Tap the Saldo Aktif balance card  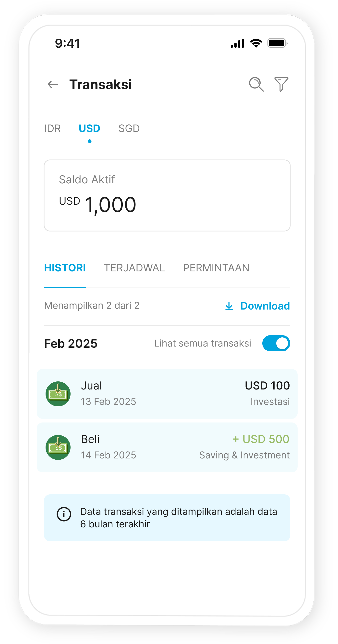[x=167, y=196]
